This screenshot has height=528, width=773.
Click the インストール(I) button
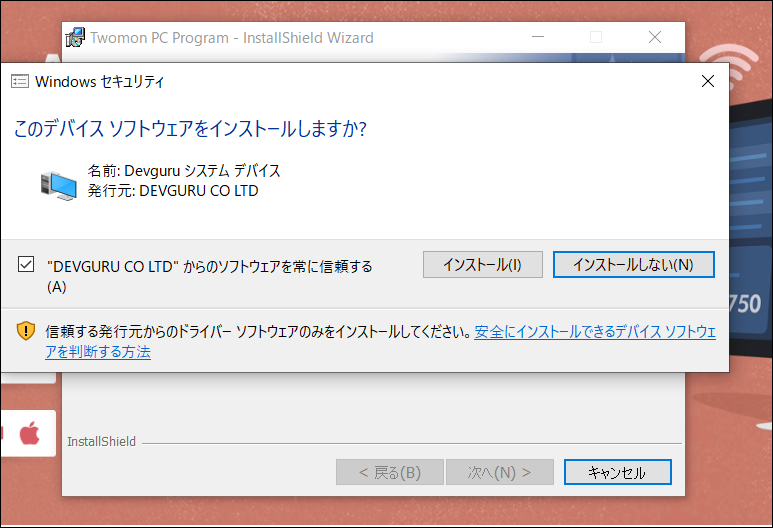coord(483,265)
